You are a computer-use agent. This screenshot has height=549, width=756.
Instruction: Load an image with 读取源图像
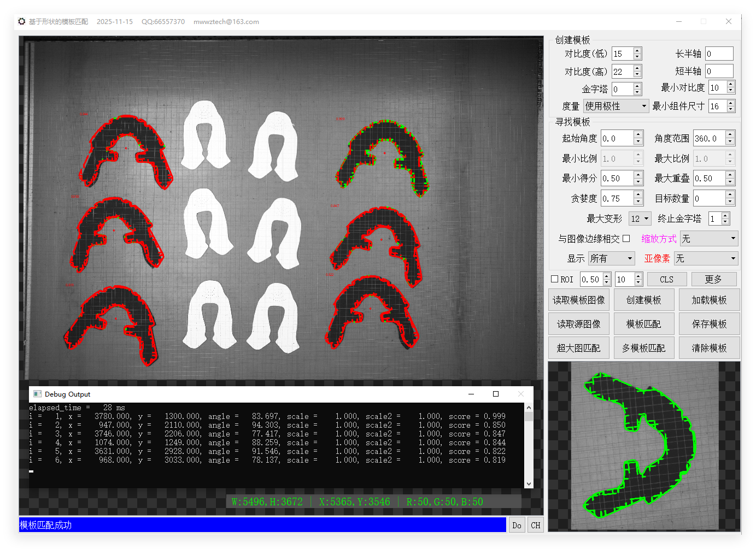point(578,323)
